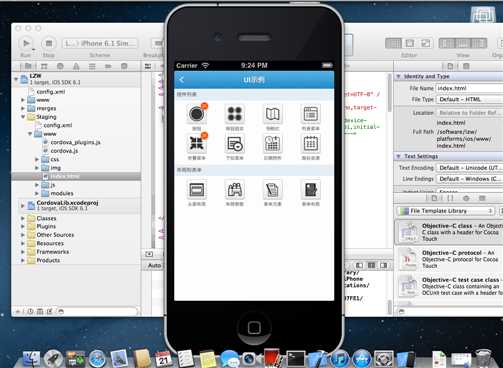Select cordova.js file in the navigator

(64, 151)
